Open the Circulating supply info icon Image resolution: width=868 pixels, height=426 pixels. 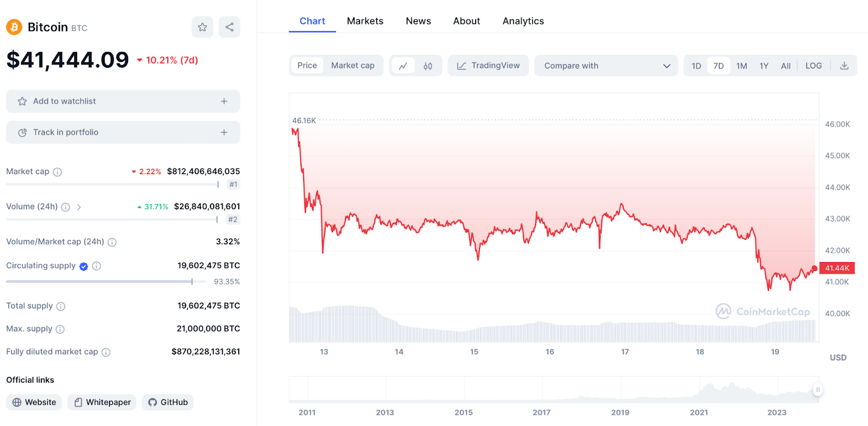tap(97, 266)
